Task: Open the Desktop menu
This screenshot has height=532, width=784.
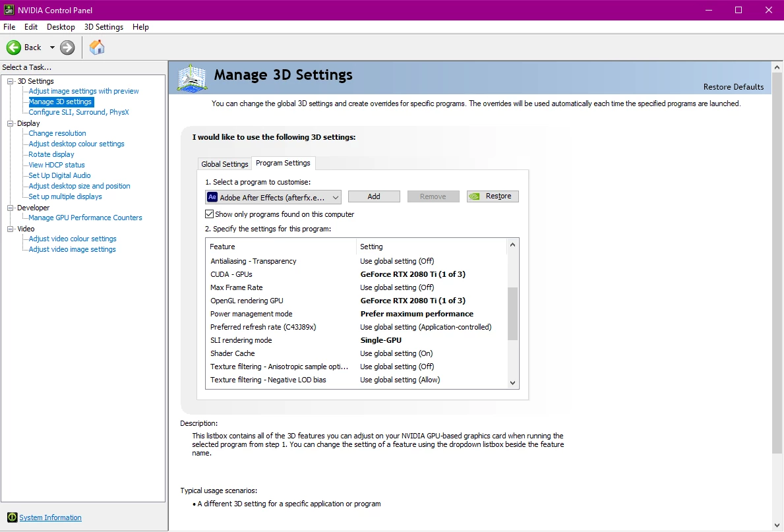Action: 61,27
